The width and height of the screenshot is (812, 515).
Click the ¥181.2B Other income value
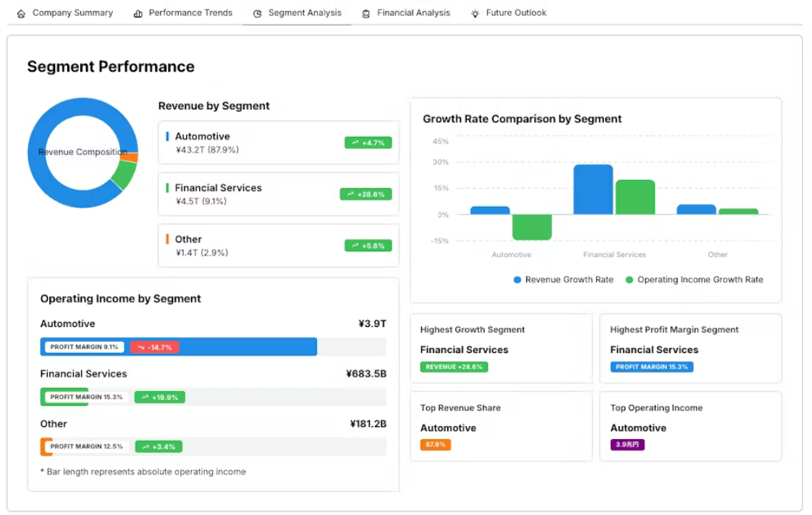tap(368, 424)
